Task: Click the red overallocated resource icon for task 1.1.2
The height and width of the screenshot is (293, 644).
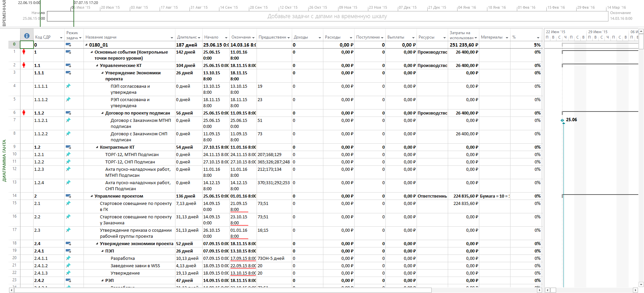Action: coord(24,113)
